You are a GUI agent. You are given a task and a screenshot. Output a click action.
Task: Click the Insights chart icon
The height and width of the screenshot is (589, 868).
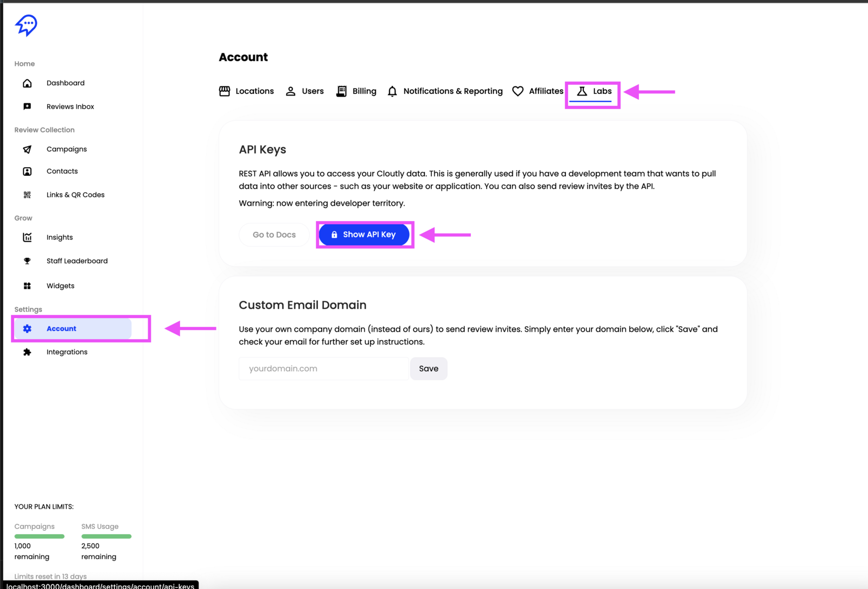pos(27,237)
